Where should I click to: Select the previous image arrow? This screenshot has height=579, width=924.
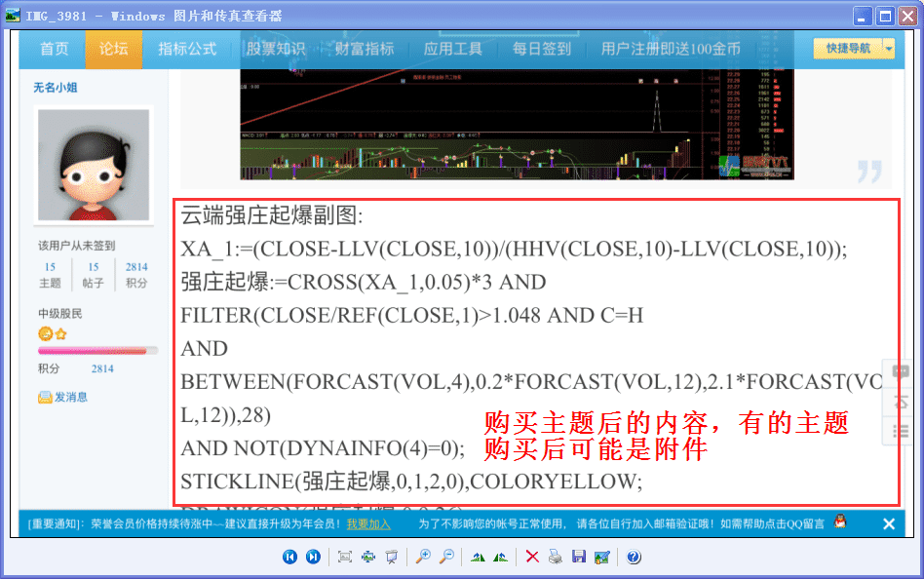point(289,557)
